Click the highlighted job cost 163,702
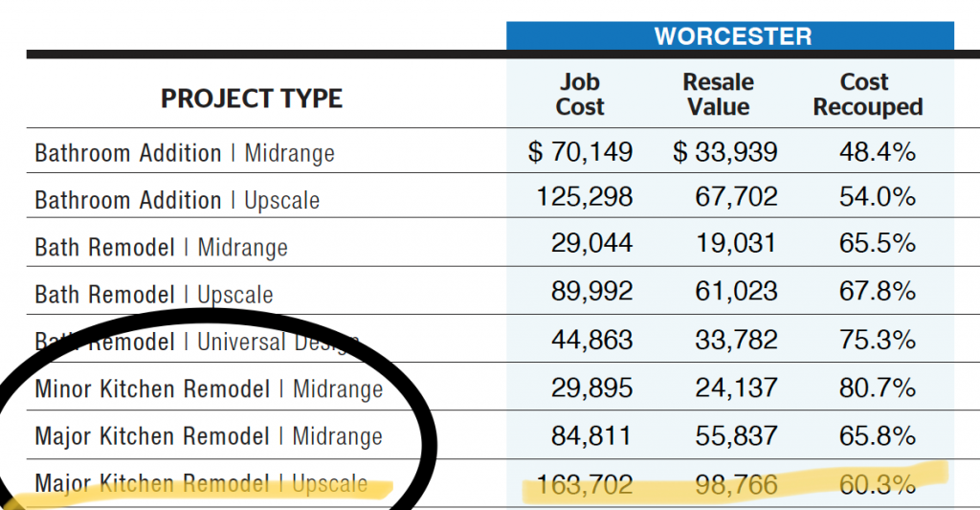 [x=585, y=485]
